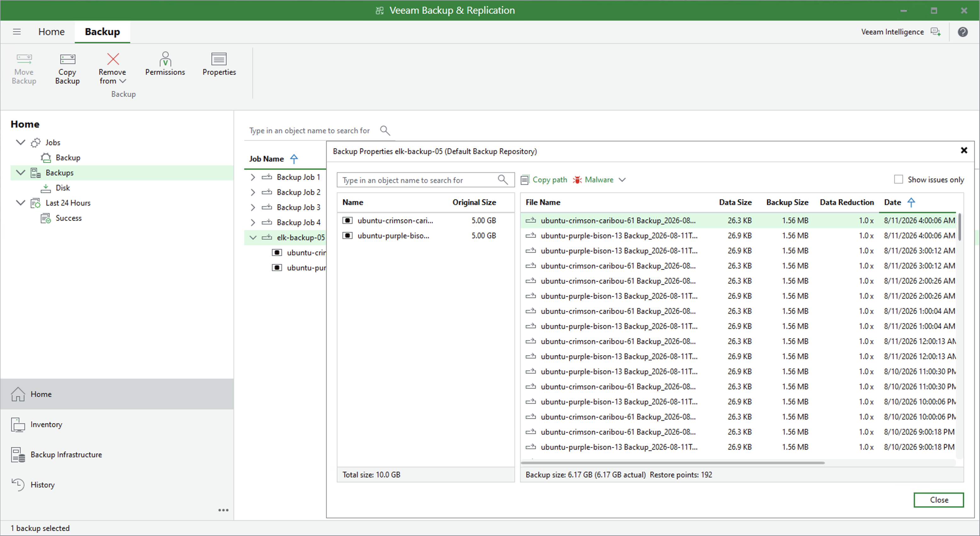
Task: Open the Home navigation house icon
Action: pos(18,394)
